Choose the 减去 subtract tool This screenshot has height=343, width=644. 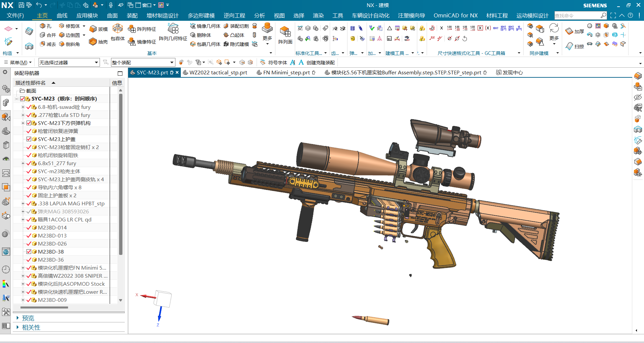point(48,44)
